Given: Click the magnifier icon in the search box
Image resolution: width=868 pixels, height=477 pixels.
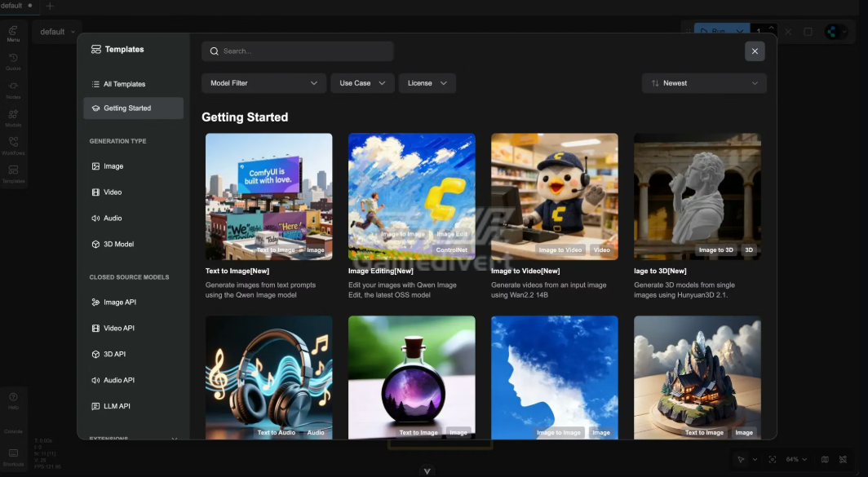Looking at the screenshot, I should [215, 51].
